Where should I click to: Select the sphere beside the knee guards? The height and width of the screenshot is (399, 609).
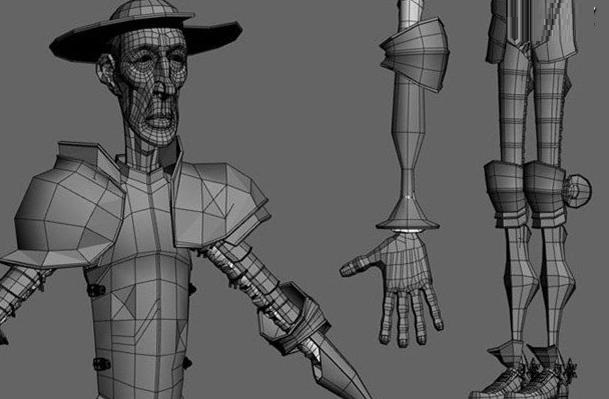578,191
